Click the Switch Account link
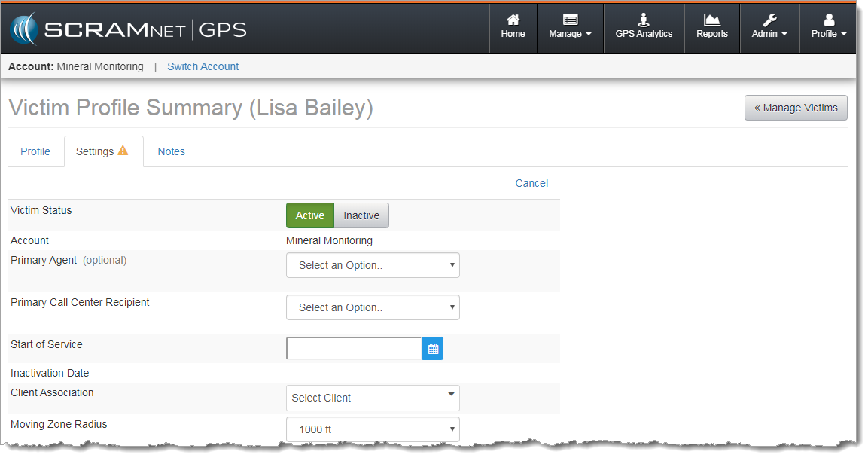Screen dimensions: 868x458 203,66
